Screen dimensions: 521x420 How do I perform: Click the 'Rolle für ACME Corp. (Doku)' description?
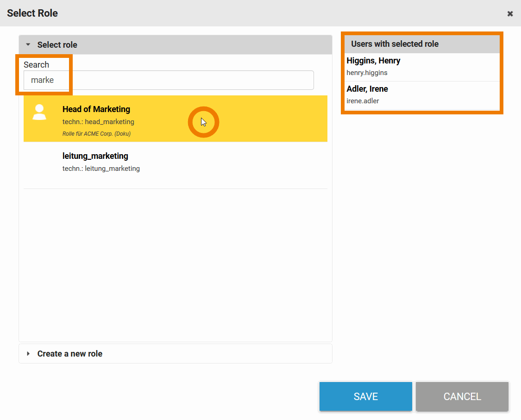[96, 134]
